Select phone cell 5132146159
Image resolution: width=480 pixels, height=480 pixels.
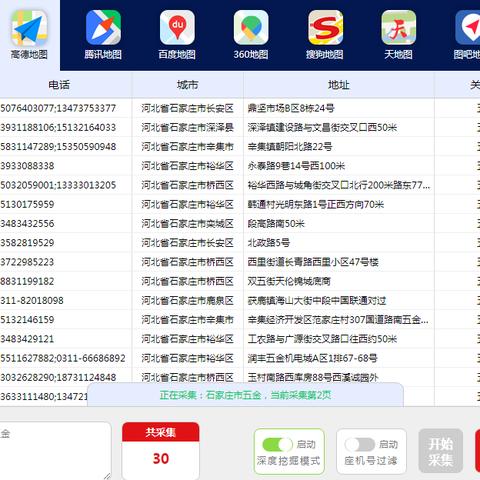(27, 320)
